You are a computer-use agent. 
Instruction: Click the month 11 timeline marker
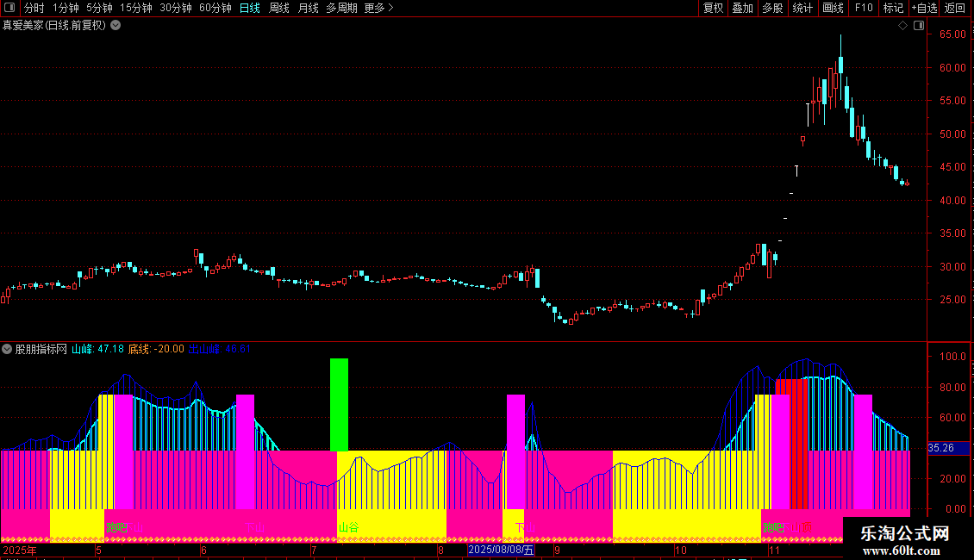774,550
